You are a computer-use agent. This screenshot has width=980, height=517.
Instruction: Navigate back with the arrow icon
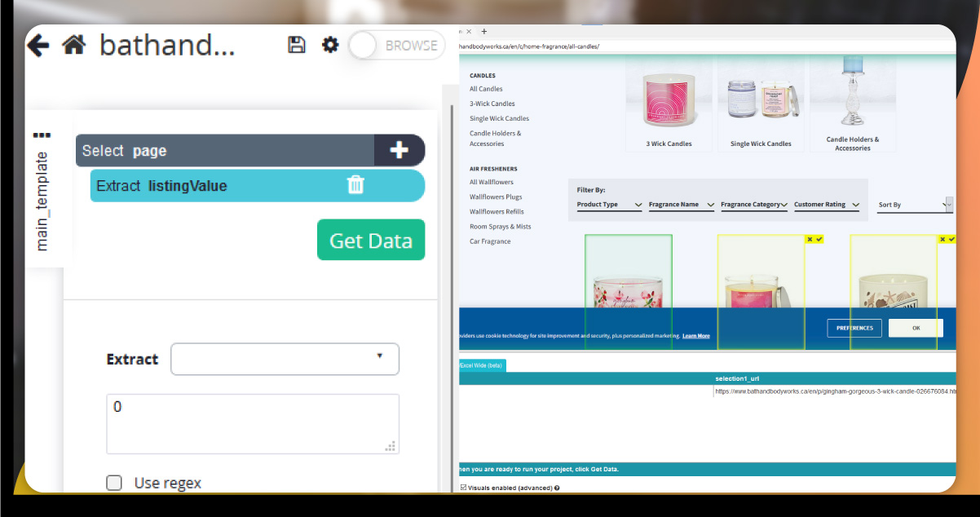coord(38,45)
